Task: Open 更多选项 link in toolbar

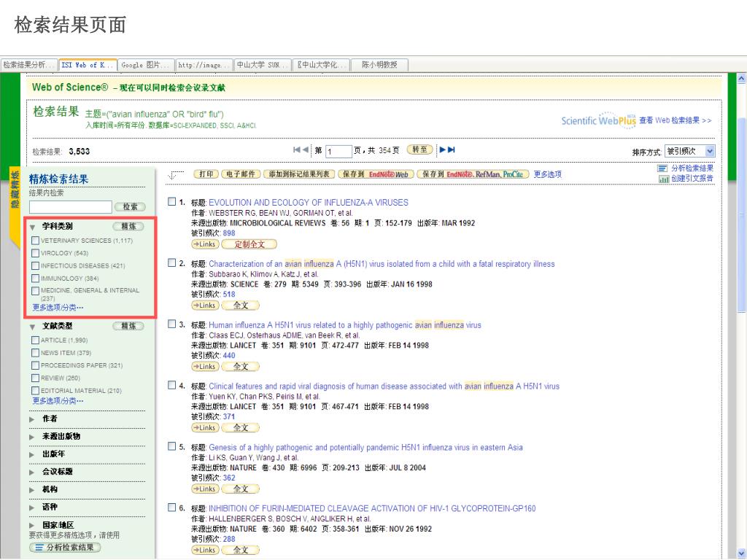Action: tap(547, 174)
